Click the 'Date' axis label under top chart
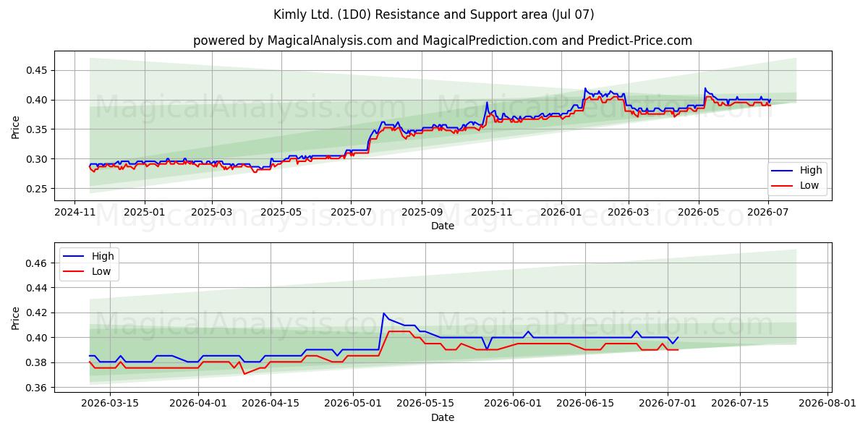Screen dimensions: 868x434 [443, 226]
